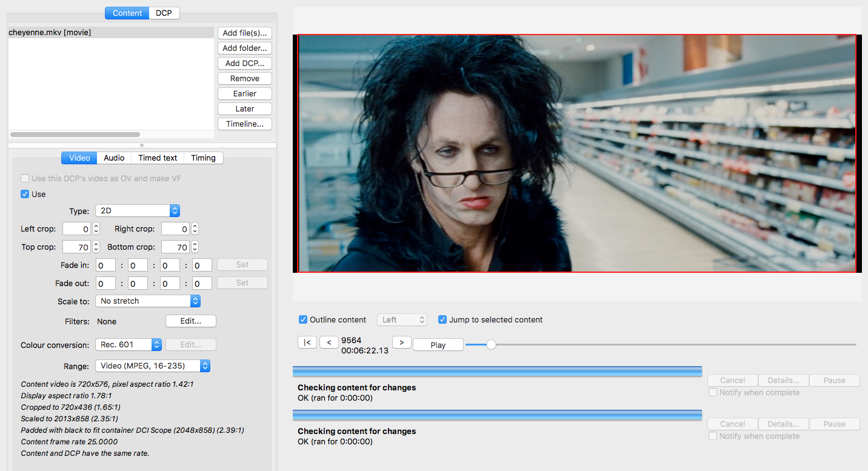868x471 pixels.
Task: Click the first Fade in time field
Action: tap(106, 265)
